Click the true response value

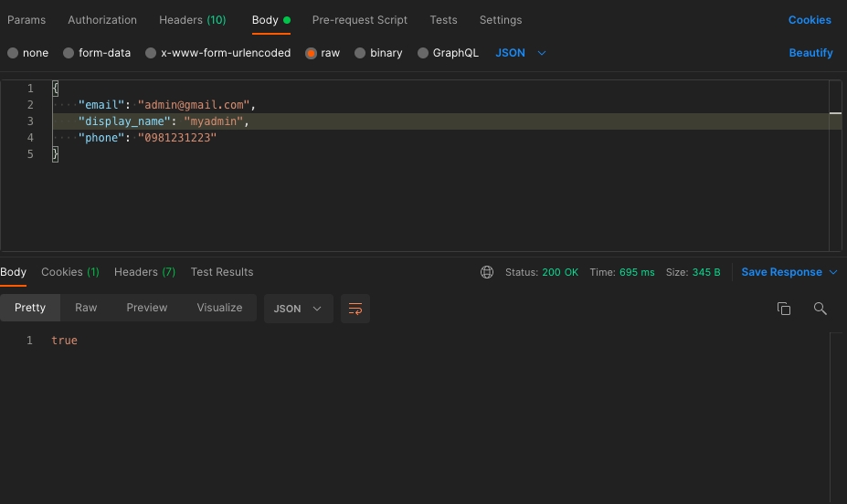[x=64, y=341]
